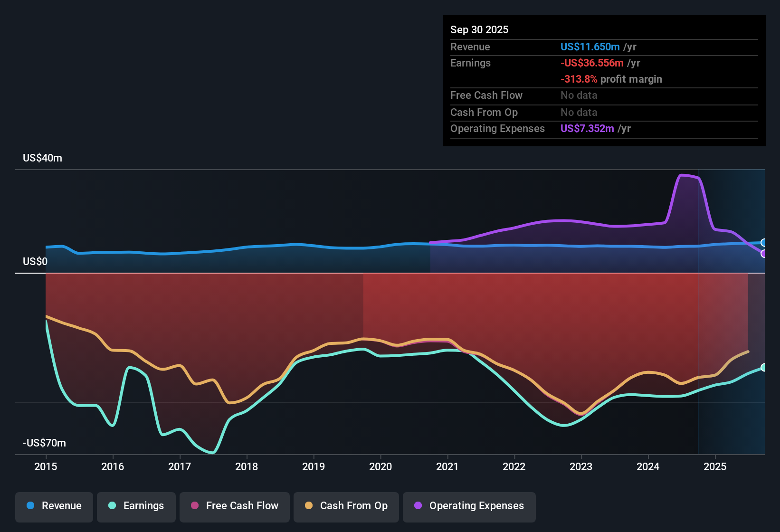Click the orange Cash From Op dot
Viewport: 780px width, 532px height.
point(309,506)
